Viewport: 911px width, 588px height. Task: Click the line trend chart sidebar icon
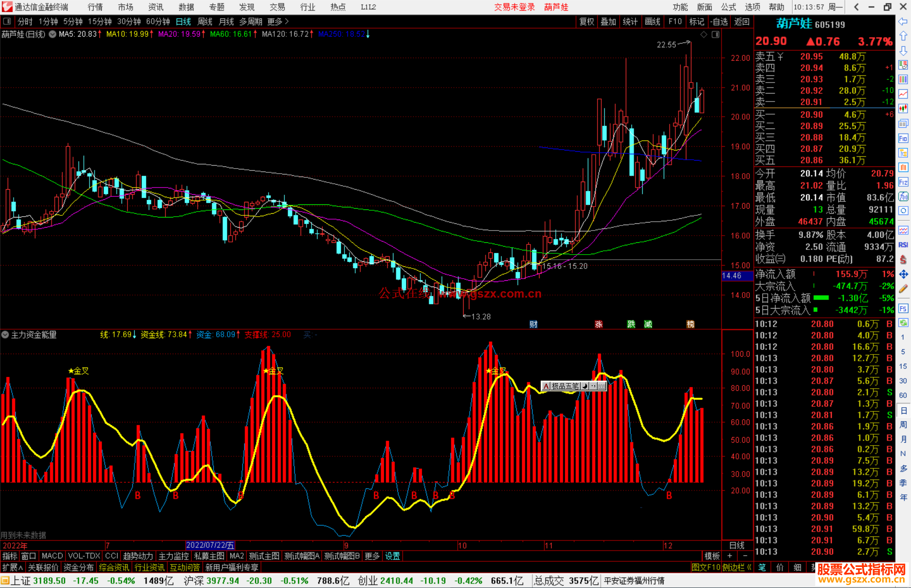pyautogui.click(x=903, y=94)
